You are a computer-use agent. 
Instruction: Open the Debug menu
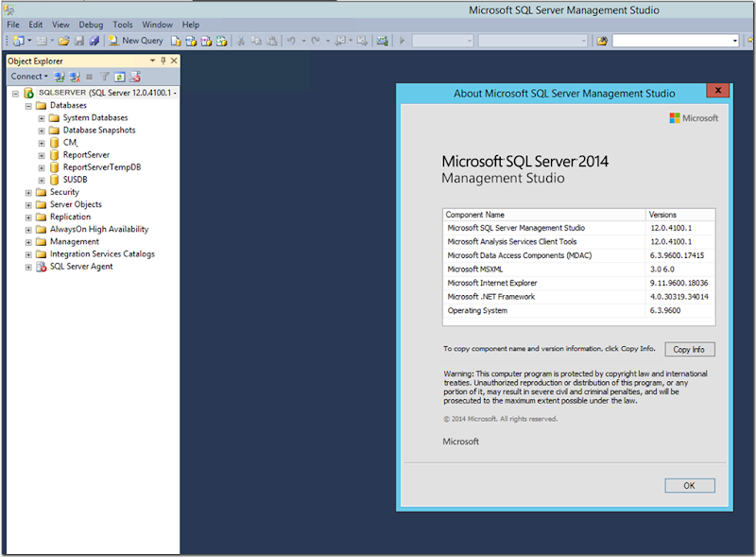click(x=91, y=25)
